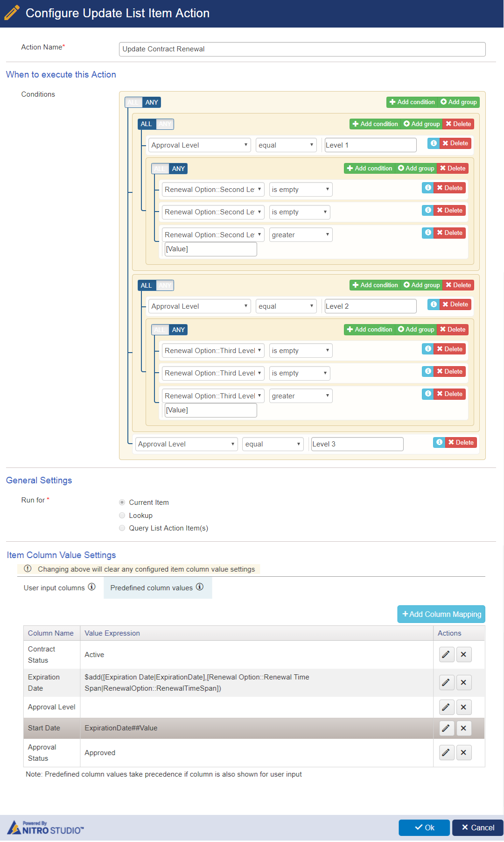This screenshot has height=842, width=504.
Task: Click Add Column Mapping button
Action: click(x=441, y=614)
